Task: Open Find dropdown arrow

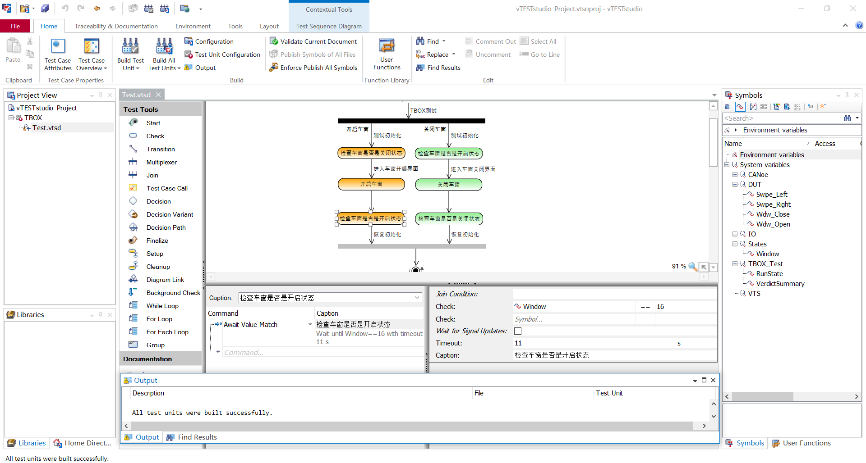Action: click(443, 41)
